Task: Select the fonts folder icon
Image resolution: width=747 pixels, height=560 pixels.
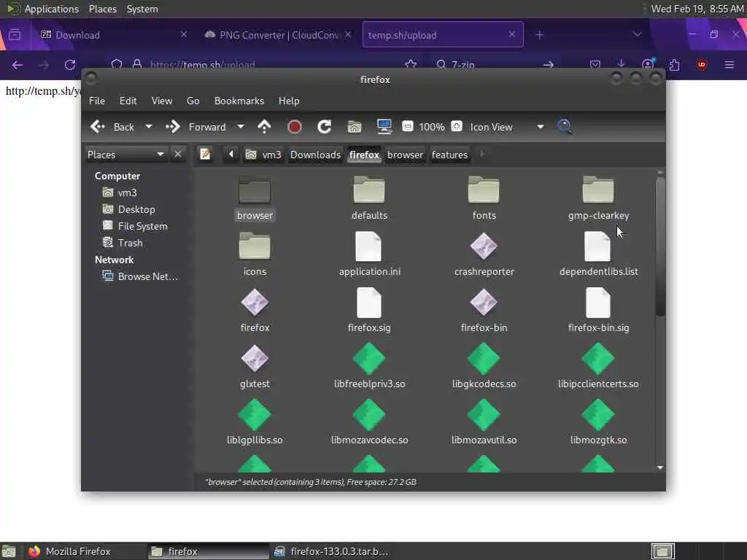Action: [484, 190]
